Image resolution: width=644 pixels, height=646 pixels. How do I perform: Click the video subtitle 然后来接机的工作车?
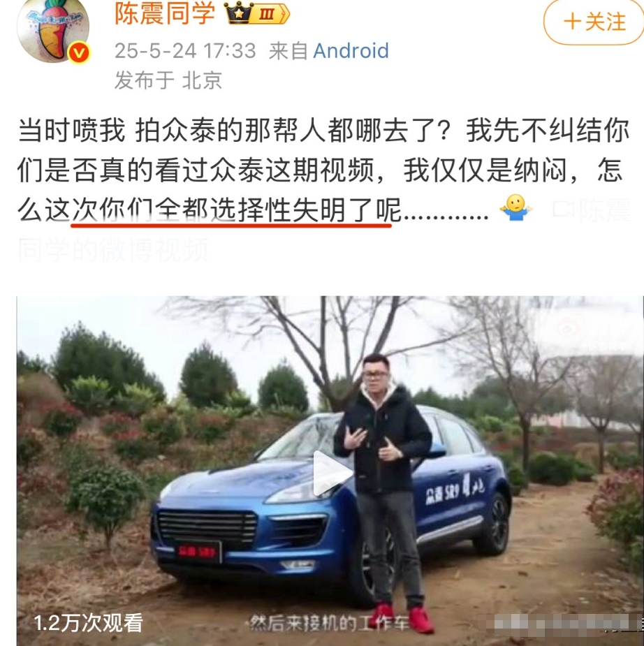329,624
